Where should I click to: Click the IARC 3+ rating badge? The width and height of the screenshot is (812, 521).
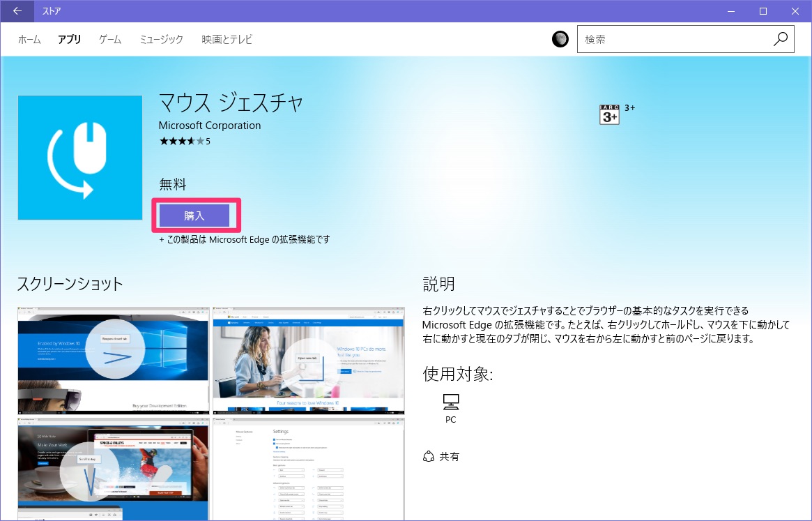609,114
